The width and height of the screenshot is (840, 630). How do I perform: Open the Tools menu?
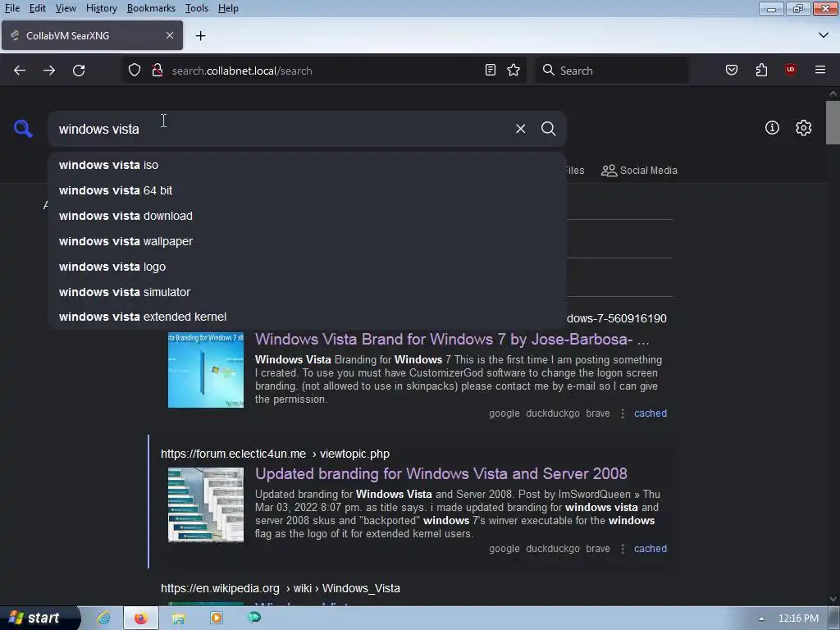(197, 8)
